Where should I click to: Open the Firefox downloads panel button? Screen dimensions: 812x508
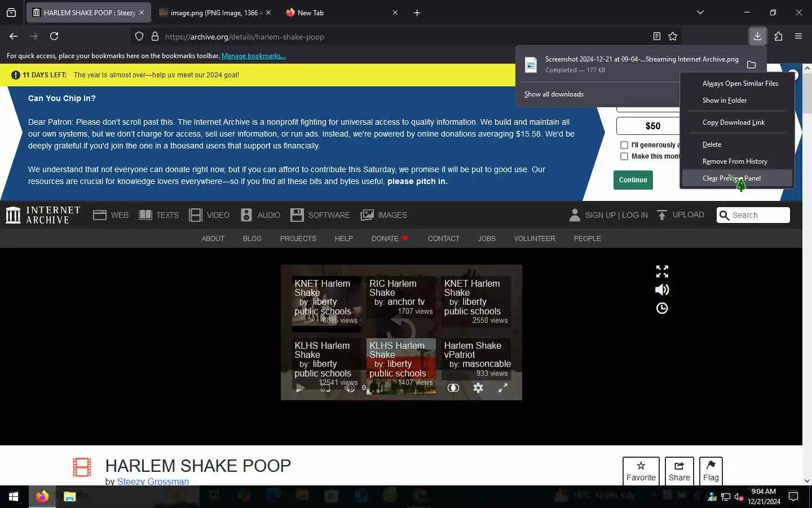tap(757, 36)
